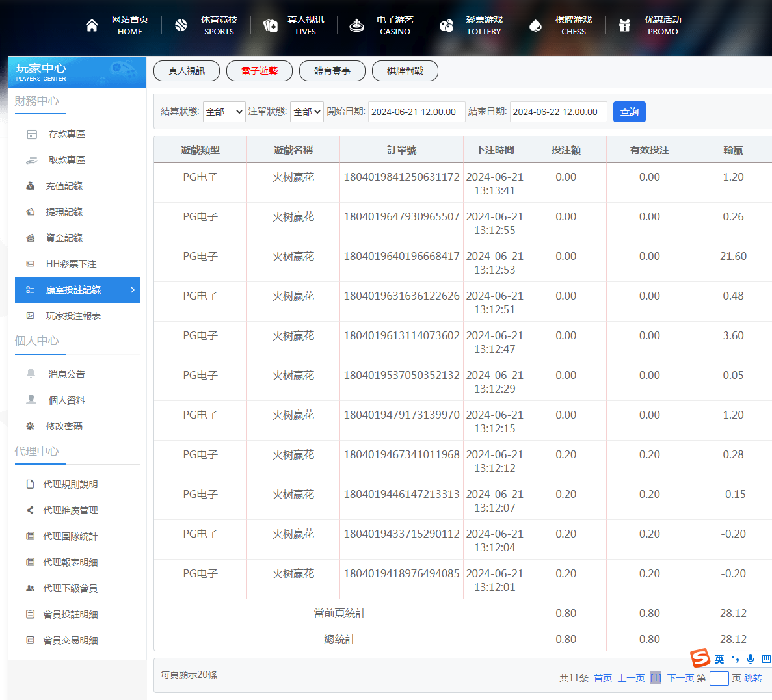
Task: Click the page number input box
Action: pos(719,679)
